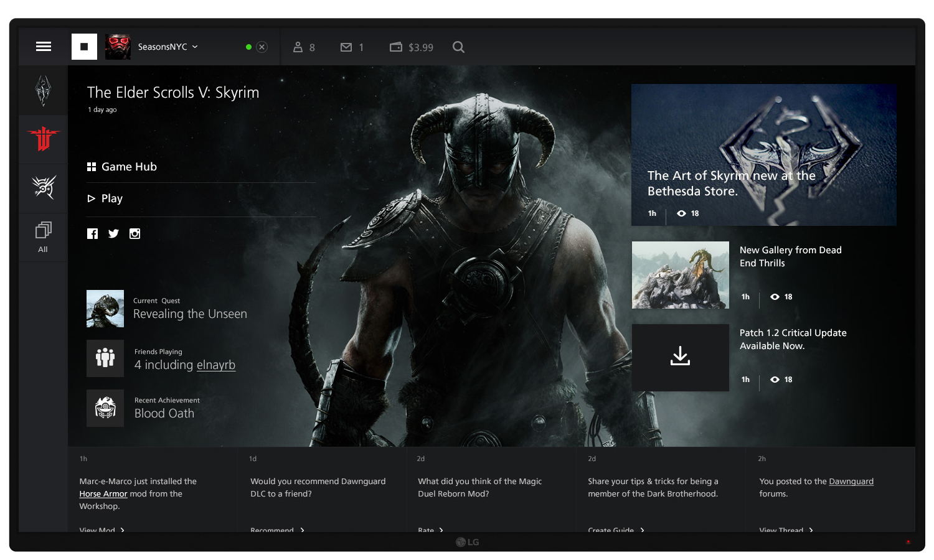
Task: Click Recommend for Dawnguard DLC
Action: click(278, 530)
